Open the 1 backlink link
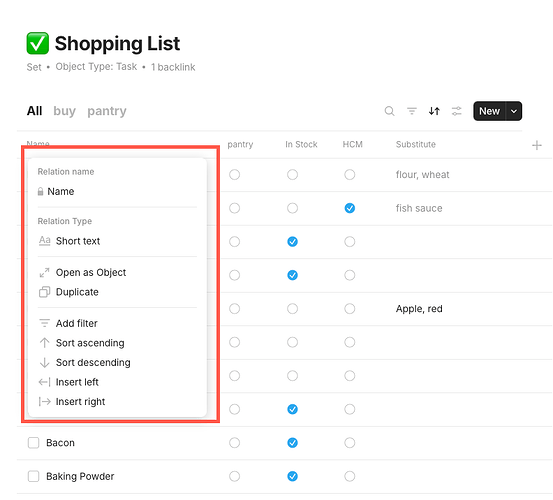This screenshot has width=553, height=500. pos(173,67)
